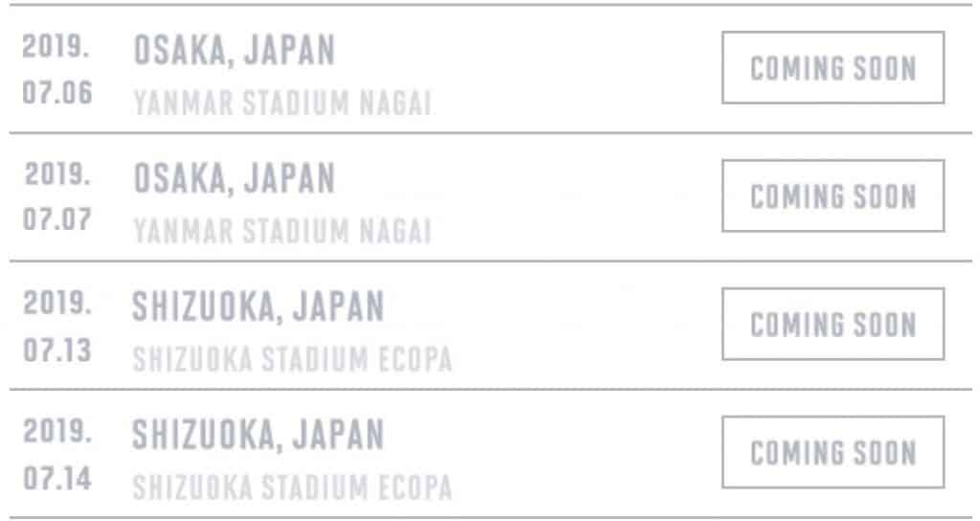This screenshot has width=980, height=521.
Task: Tap the 2019 year above the 07.13 date
Action: [57, 302]
